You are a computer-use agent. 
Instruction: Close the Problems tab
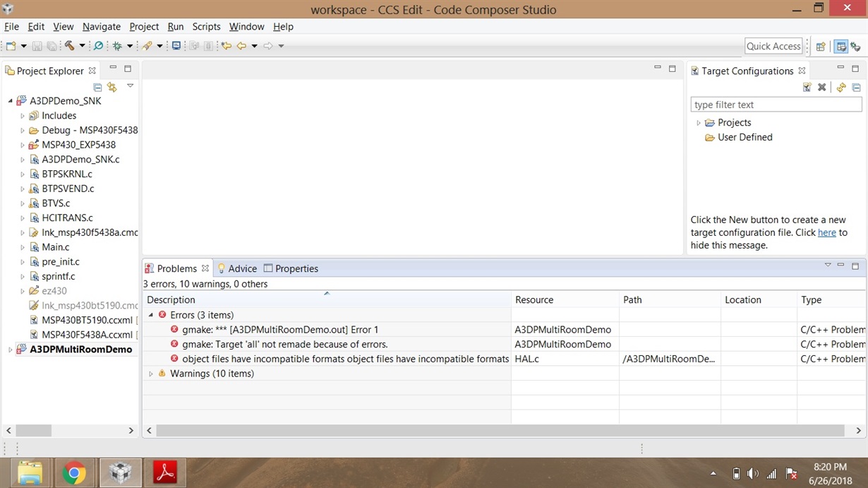tap(205, 268)
